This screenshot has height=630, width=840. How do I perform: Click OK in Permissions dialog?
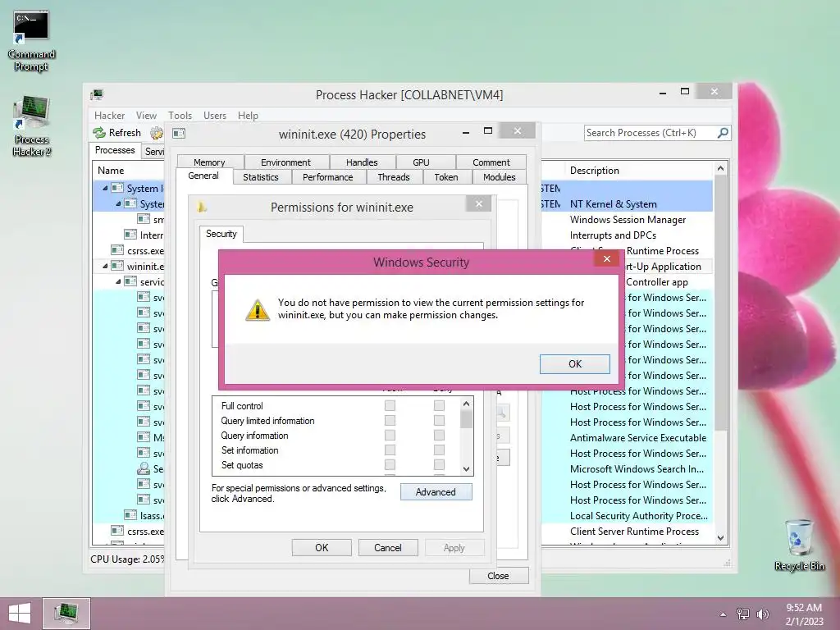322,547
